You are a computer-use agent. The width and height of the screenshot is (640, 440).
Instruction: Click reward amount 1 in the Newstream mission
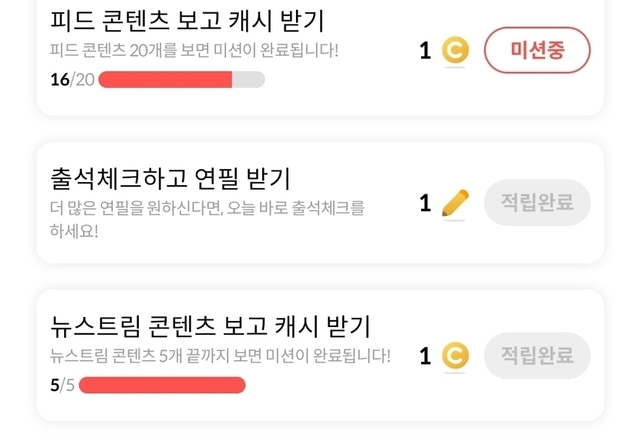[x=425, y=356]
